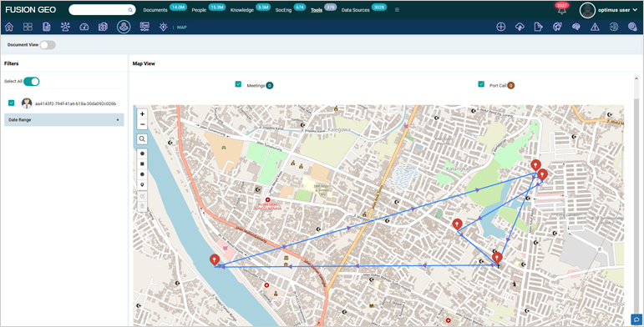Image resolution: width=644 pixels, height=327 pixels.
Task: Click the red pin on the riverbank
Action: 215,260
